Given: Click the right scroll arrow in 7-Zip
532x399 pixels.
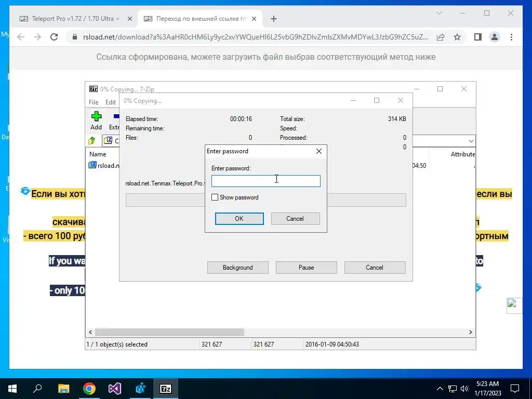Looking at the screenshot, I should (470, 332).
